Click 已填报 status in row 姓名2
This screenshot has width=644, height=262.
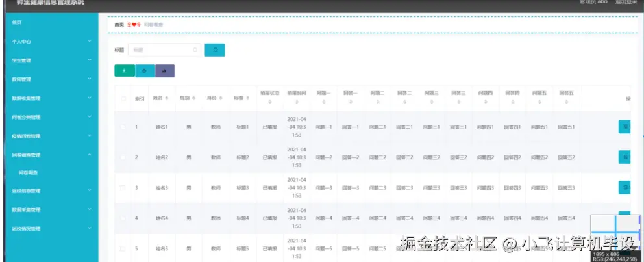(270, 157)
